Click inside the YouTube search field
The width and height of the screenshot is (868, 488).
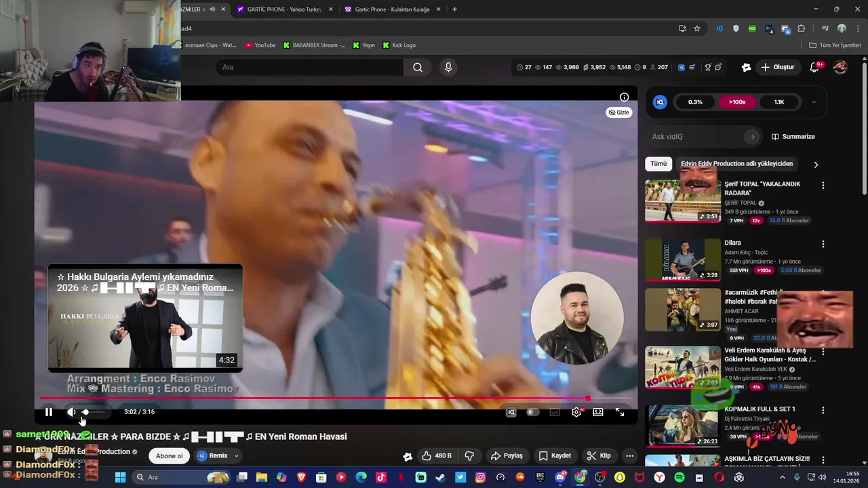(309, 67)
